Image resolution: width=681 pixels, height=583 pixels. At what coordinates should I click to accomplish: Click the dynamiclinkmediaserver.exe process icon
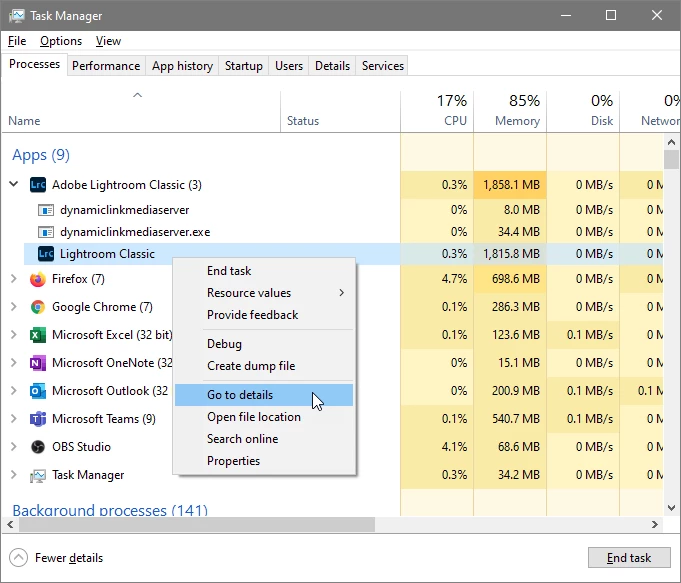pos(46,232)
